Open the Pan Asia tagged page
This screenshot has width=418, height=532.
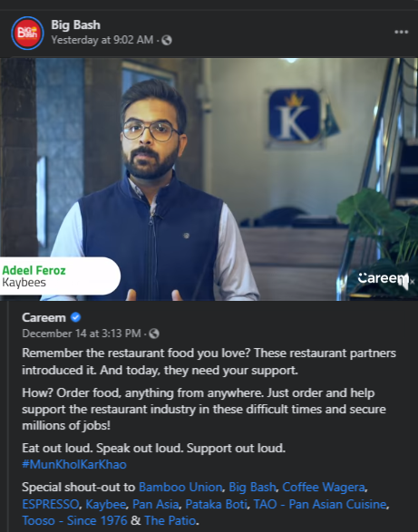156,504
